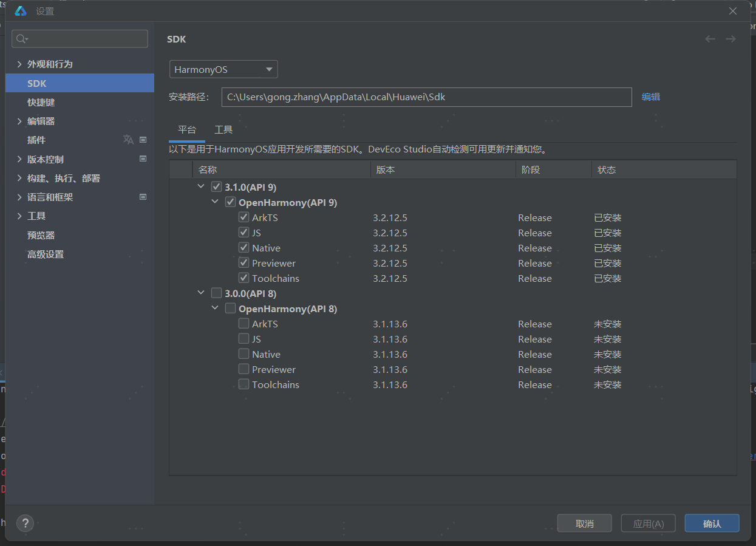756x546 pixels.
Task: Click the SDK page heading
Action: (x=177, y=39)
